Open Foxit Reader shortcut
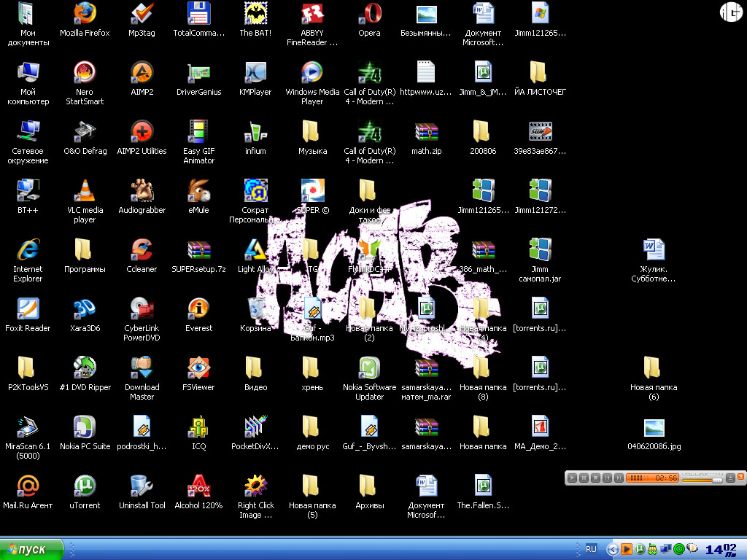The width and height of the screenshot is (747, 560). click(28, 315)
